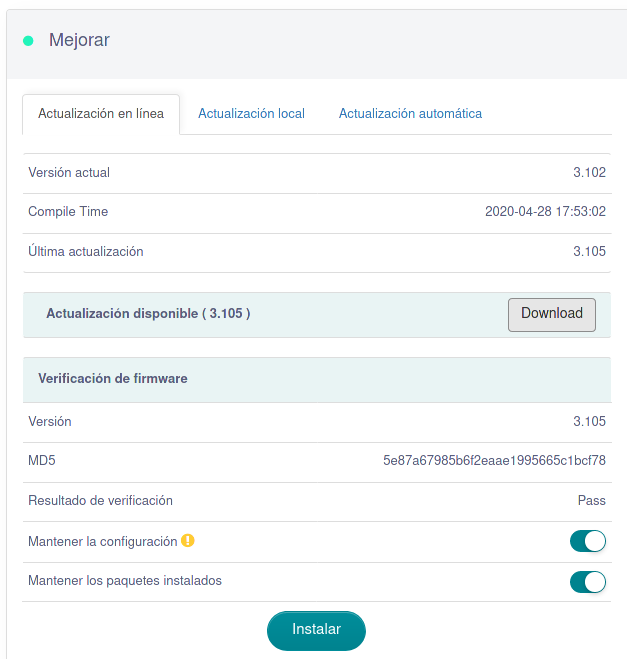Switch to the Actualización local tab

251,114
